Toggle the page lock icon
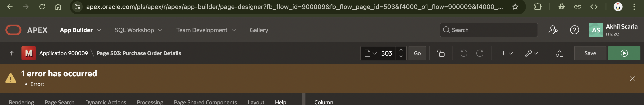Image resolution: width=644 pixels, height=105 pixels. tap(441, 53)
